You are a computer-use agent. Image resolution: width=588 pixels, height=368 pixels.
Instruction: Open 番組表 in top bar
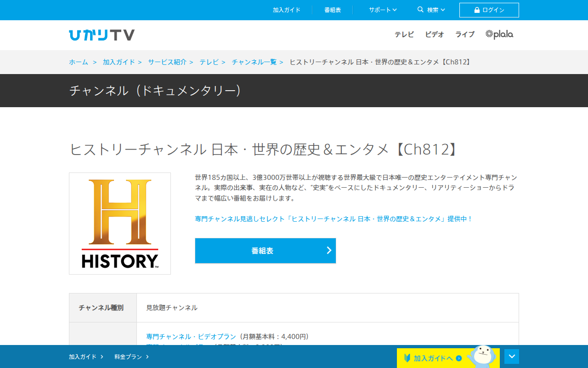(x=333, y=10)
